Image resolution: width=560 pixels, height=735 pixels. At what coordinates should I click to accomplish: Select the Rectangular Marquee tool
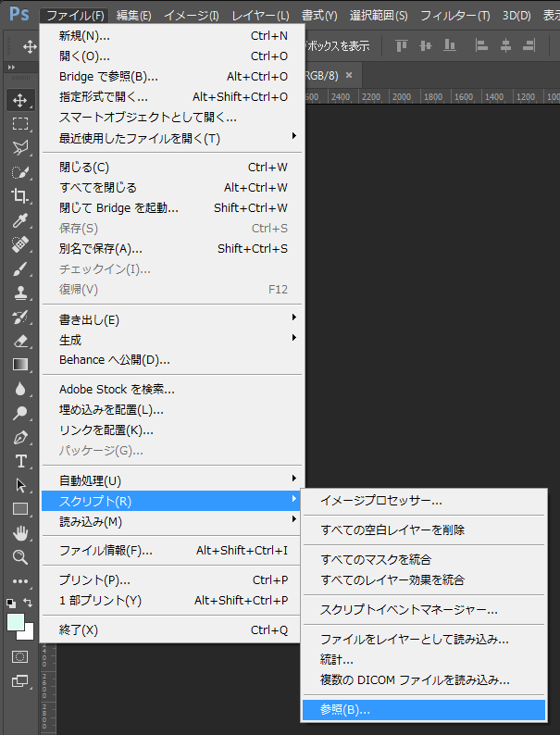pos(20,124)
